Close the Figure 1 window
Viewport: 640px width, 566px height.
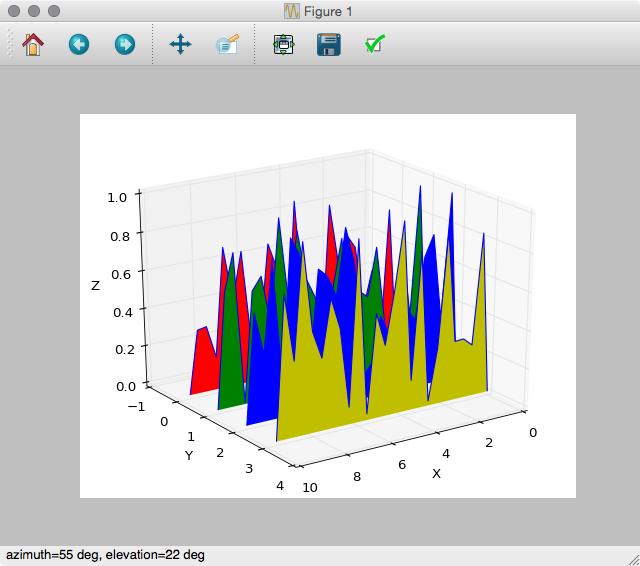pyautogui.click(x=14, y=11)
